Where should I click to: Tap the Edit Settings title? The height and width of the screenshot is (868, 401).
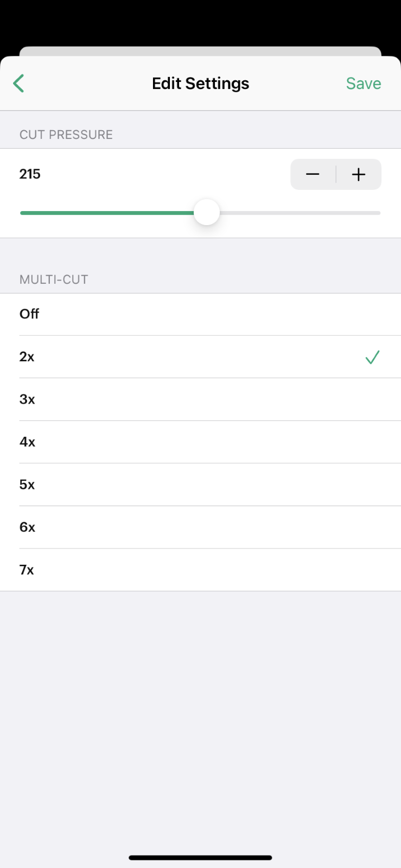(200, 84)
